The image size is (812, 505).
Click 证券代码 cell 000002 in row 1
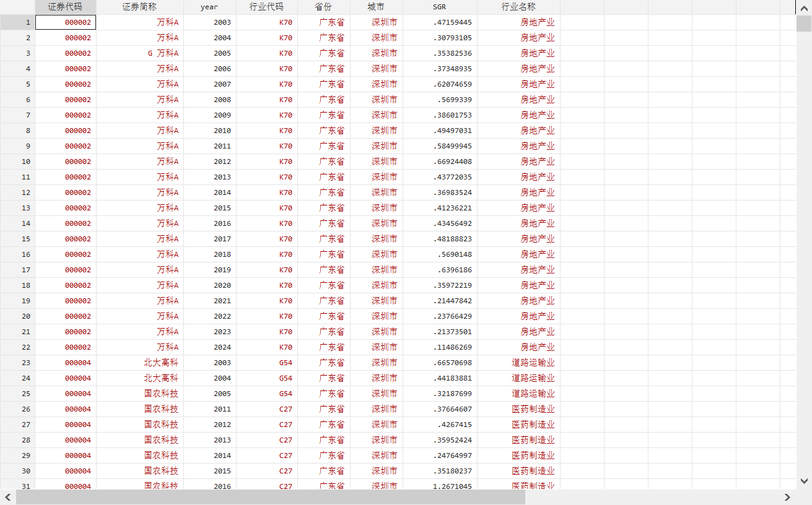pyautogui.click(x=66, y=22)
